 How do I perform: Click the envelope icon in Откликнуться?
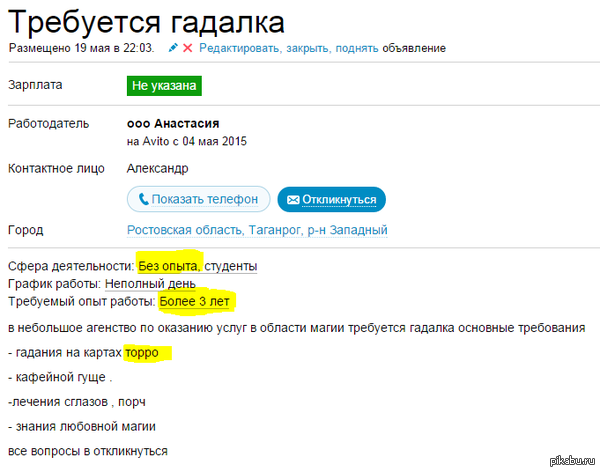coord(293,200)
